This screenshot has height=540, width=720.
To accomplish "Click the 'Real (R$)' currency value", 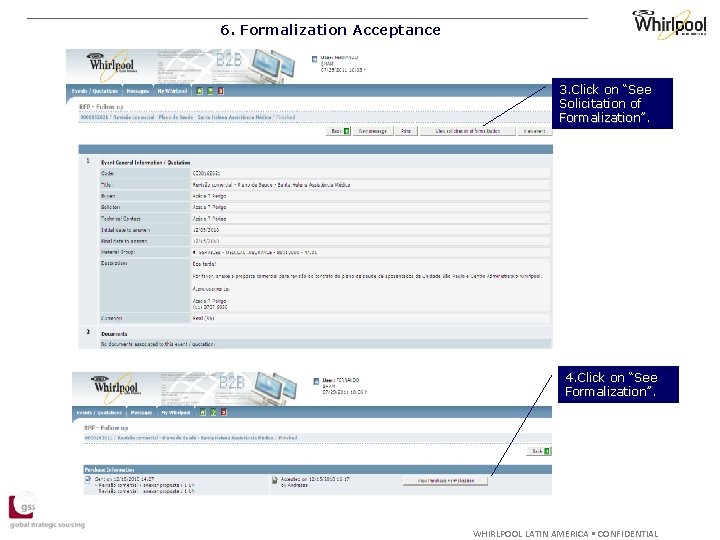I will (203, 318).
